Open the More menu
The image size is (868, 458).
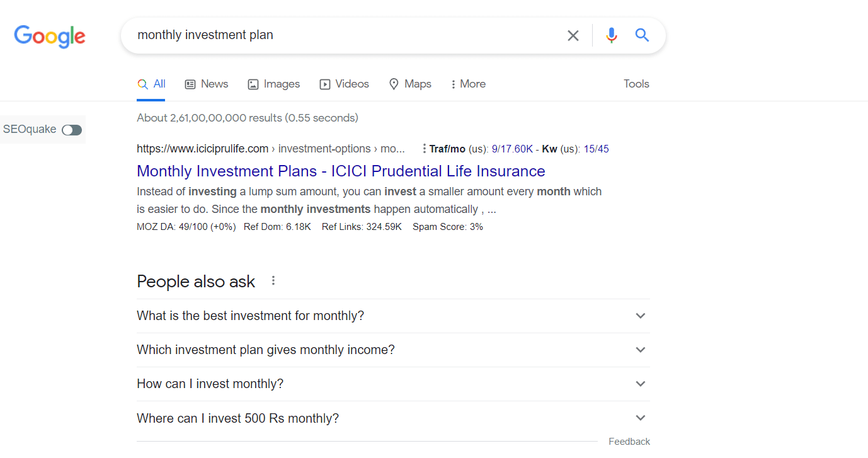point(468,84)
